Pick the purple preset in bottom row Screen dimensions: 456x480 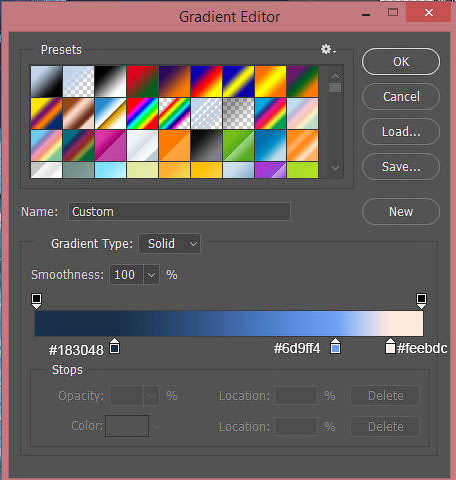click(270, 170)
